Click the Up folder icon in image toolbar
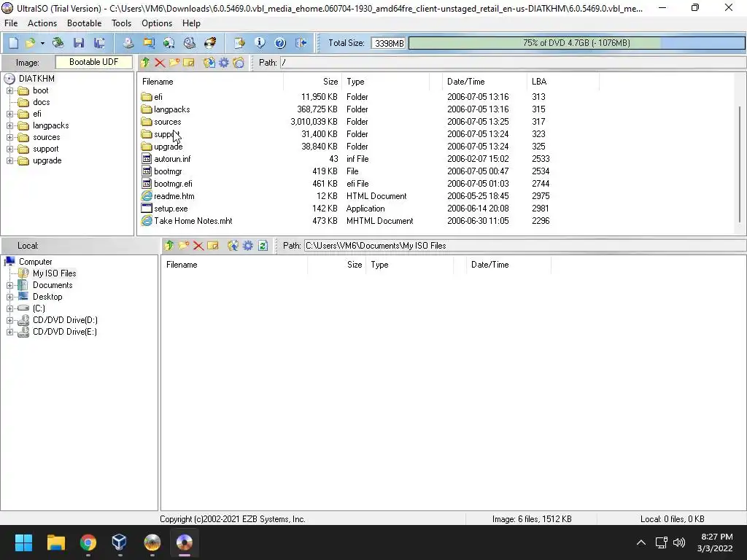This screenshot has width=747, height=560. point(145,63)
